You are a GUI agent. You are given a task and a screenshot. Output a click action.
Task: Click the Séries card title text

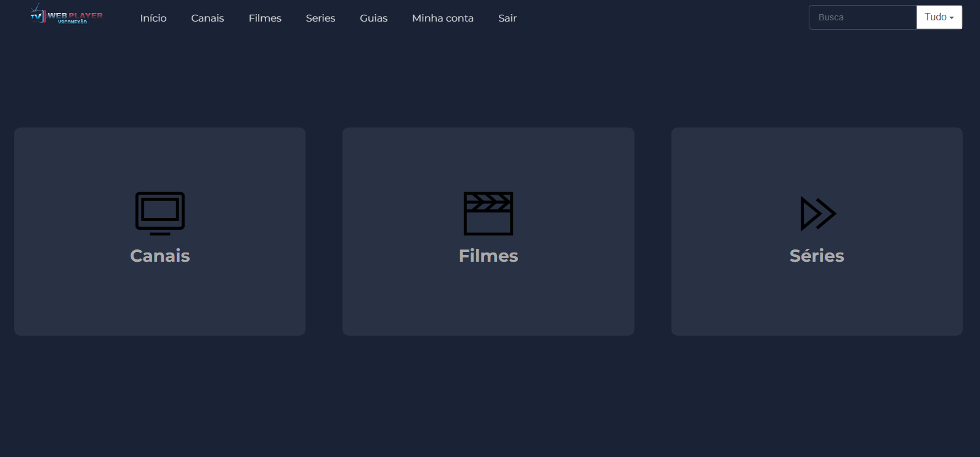tap(817, 256)
